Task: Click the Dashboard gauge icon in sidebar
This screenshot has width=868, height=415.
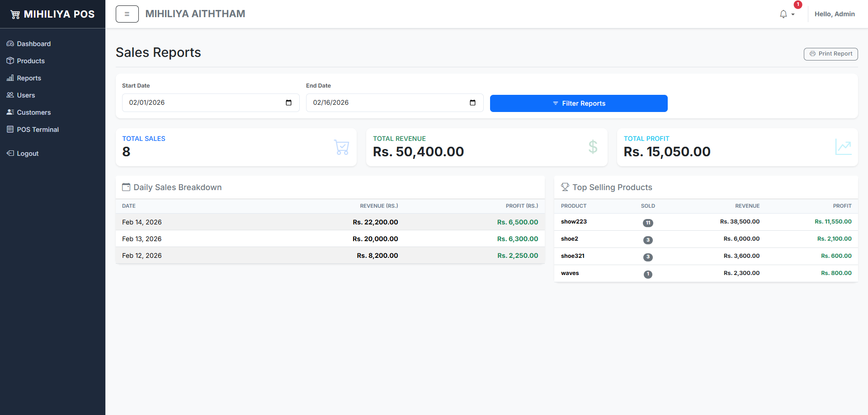Action: (x=10, y=44)
